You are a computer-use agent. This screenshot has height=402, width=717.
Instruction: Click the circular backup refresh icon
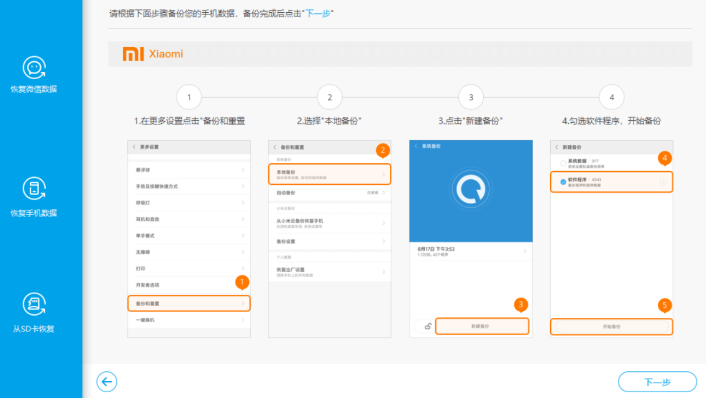coord(469,190)
